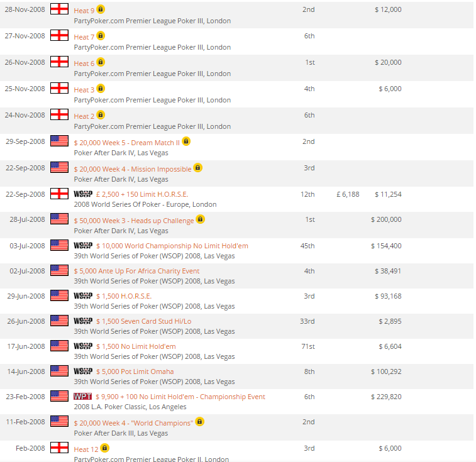Click US flag on 28-Jul-2008 row
This screenshot has height=462, width=476.
pyautogui.click(x=59, y=219)
